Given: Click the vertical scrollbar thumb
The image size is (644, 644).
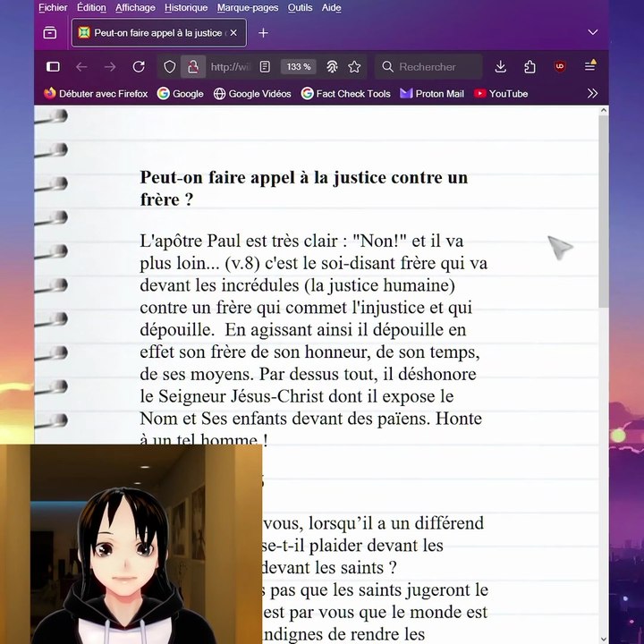Looking at the screenshot, I should [x=604, y=211].
